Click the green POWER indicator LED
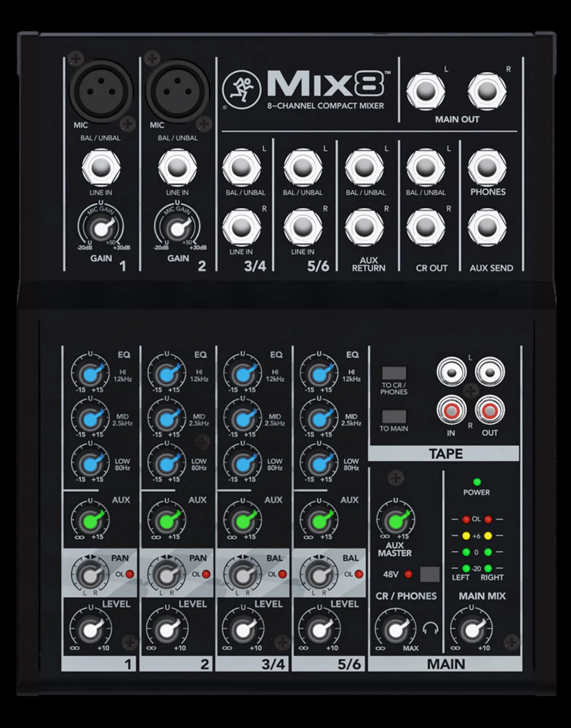Viewport: 571px width, 728px height. click(x=477, y=482)
